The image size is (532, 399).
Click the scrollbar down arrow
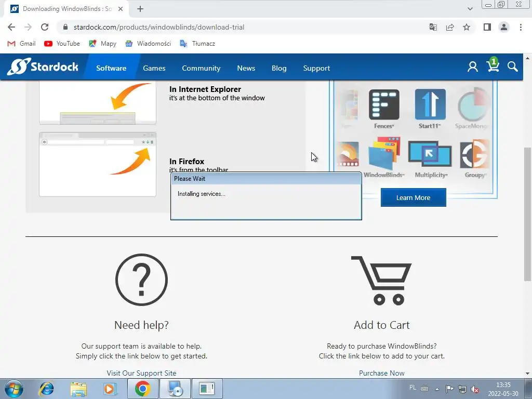[x=527, y=374]
